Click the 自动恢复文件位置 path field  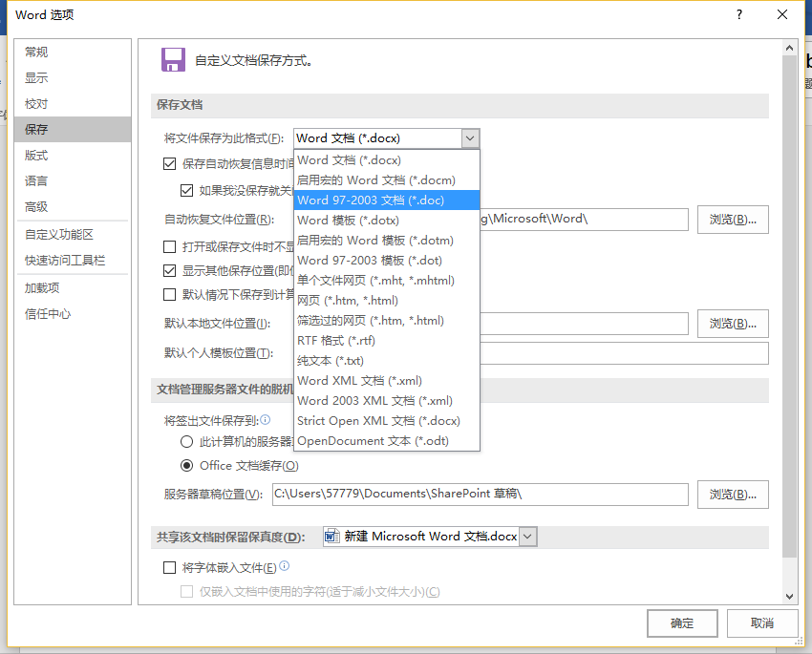tap(584, 220)
